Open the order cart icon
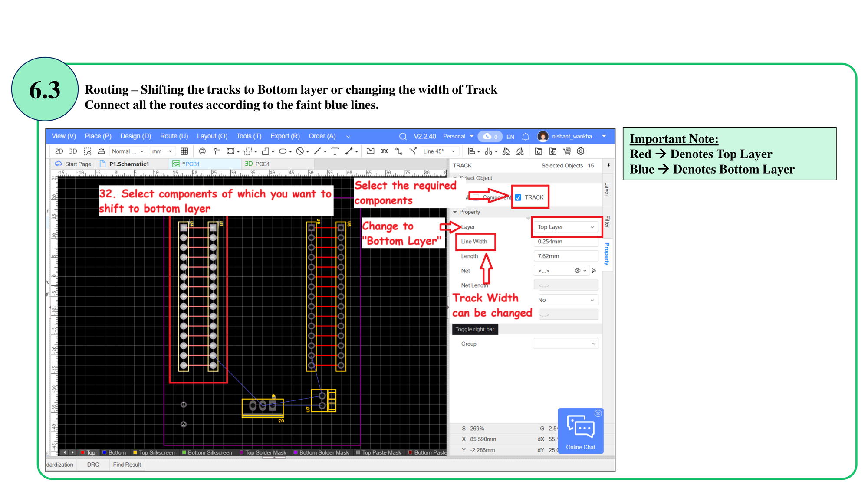 tap(567, 151)
